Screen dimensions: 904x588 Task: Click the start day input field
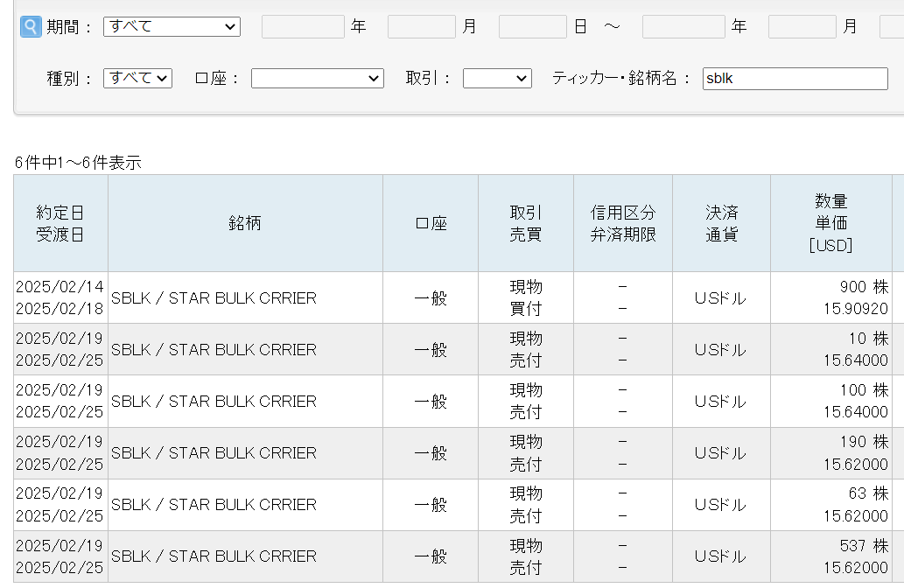pyautogui.click(x=532, y=27)
